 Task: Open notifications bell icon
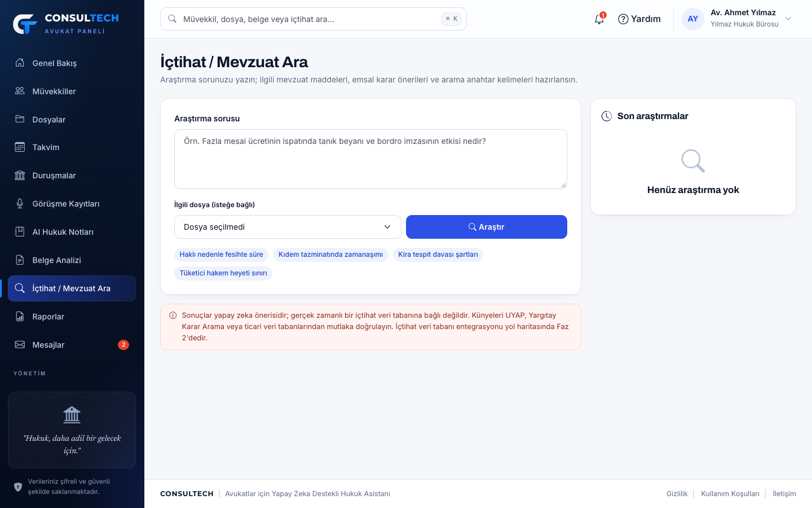[599, 19]
